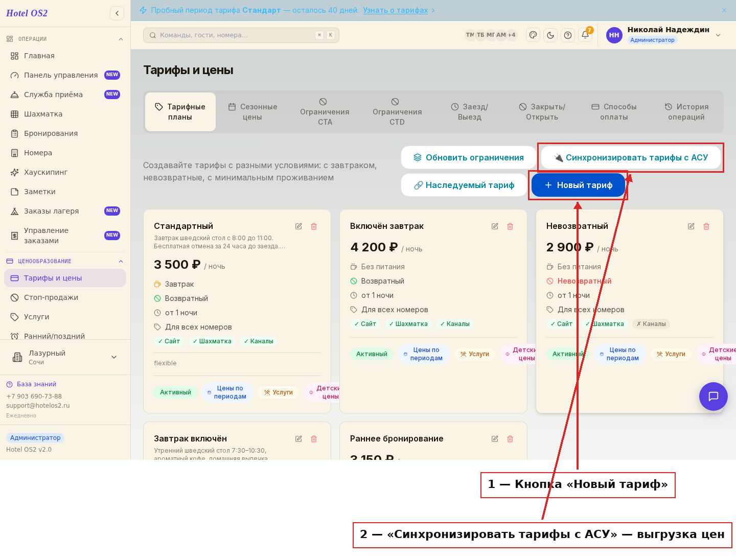The width and height of the screenshot is (736, 560).
Task: Switch to Способы оплаты tab
Action: tap(614, 112)
